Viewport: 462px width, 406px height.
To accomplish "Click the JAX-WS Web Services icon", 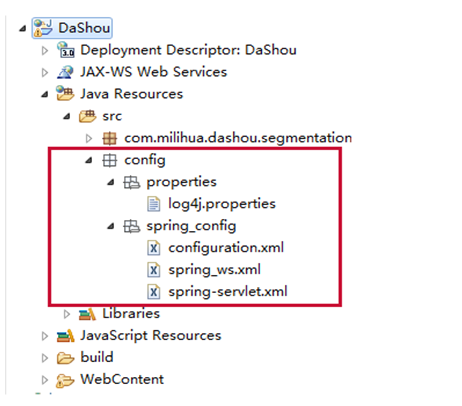I will 65,72.
